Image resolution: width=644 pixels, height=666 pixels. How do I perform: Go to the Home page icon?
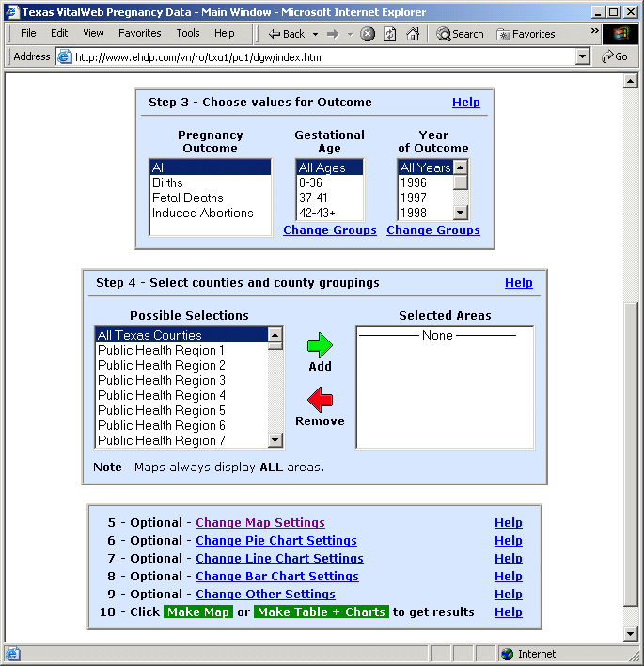pyautogui.click(x=413, y=34)
